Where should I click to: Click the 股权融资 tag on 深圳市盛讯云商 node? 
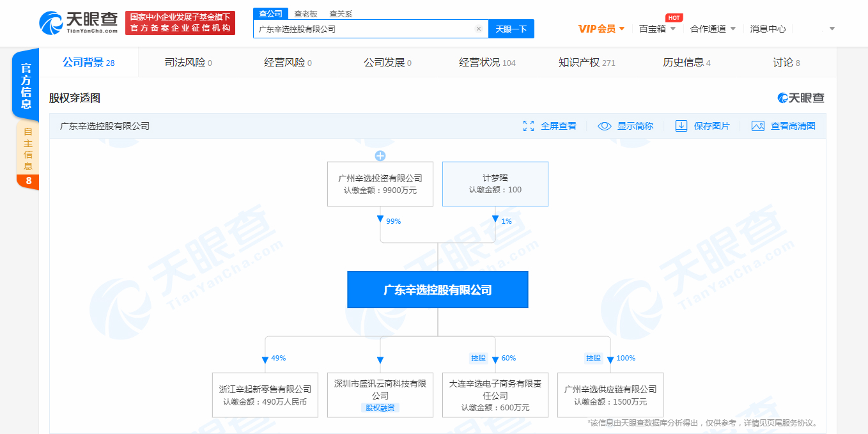click(x=380, y=407)
